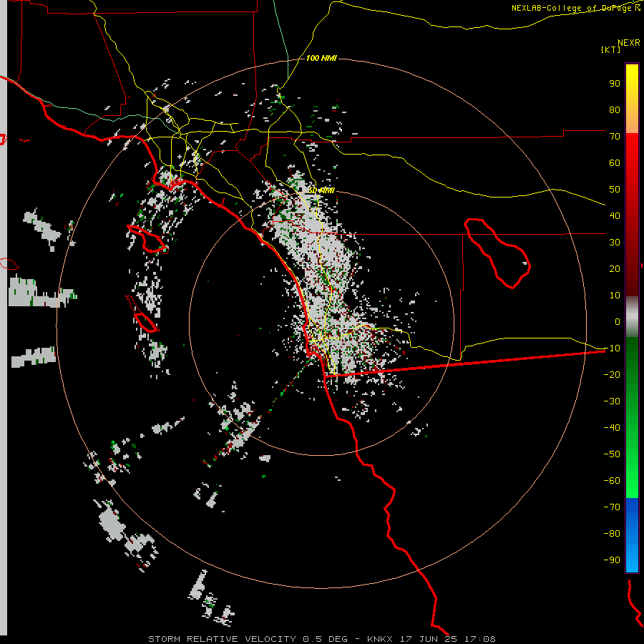Click the gray zero-velocity segment of color bar
Image resolution: width=644 pixels, height=644 pixels.
[x=632, y=317]
